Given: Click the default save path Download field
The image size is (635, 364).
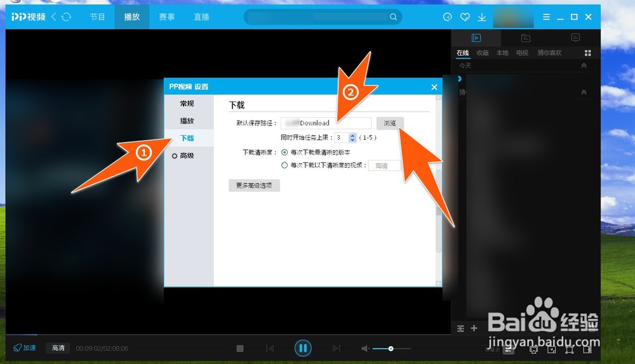Looking at the screenshot, I should (326, 123).
